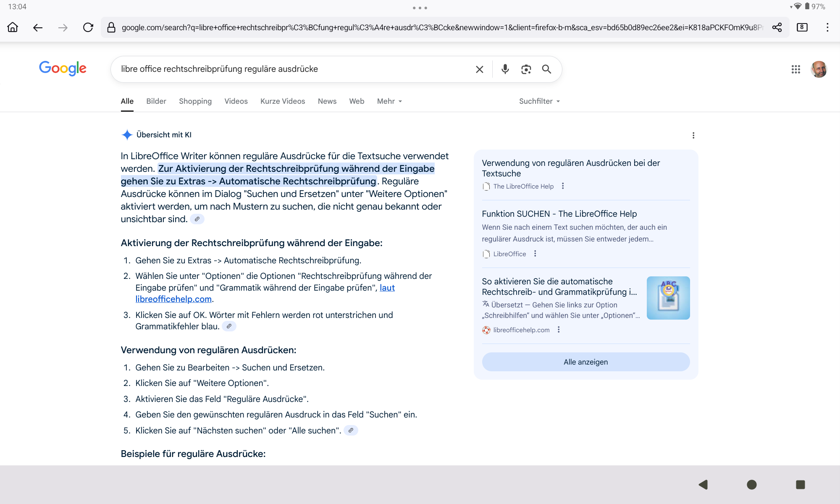
Task: Switch to the Web tab
Action: click(x=357, y=101)
